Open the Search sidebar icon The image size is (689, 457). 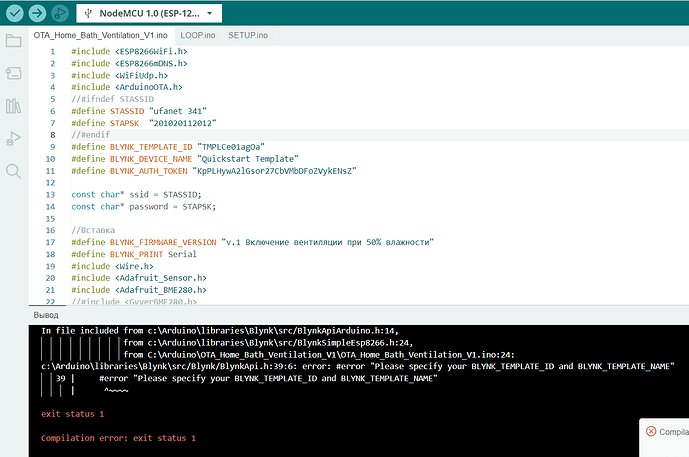pos(14,171)
